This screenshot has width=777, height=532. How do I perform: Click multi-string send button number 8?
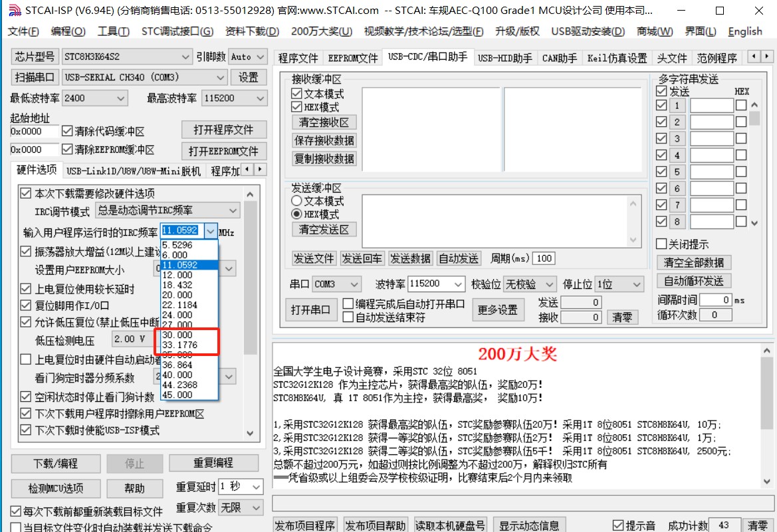tap(677, 221)
